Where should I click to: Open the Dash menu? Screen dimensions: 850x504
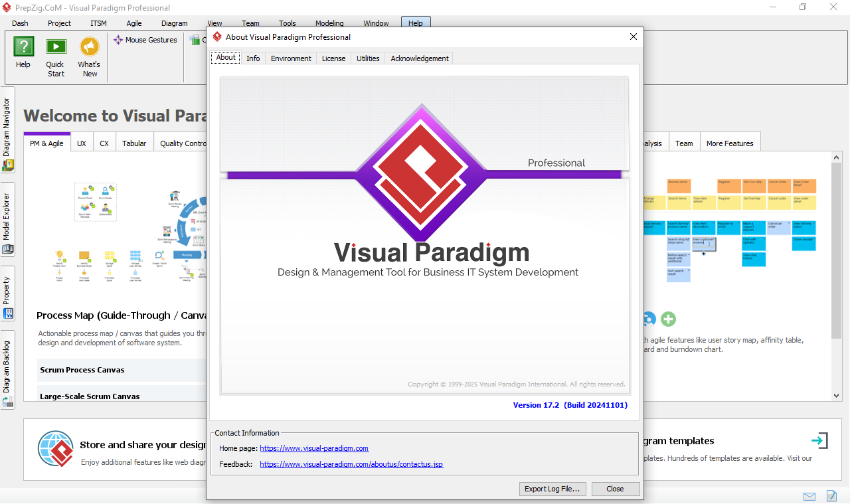(20, 23)
